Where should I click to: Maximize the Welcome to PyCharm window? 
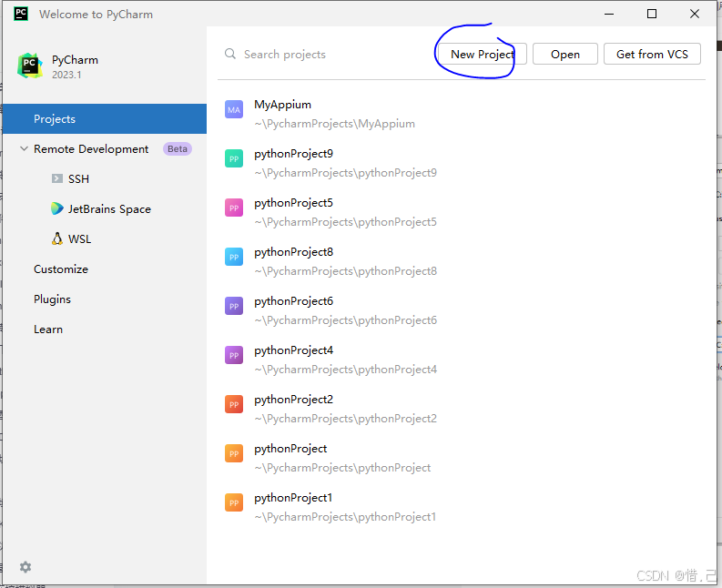[652, 14]
